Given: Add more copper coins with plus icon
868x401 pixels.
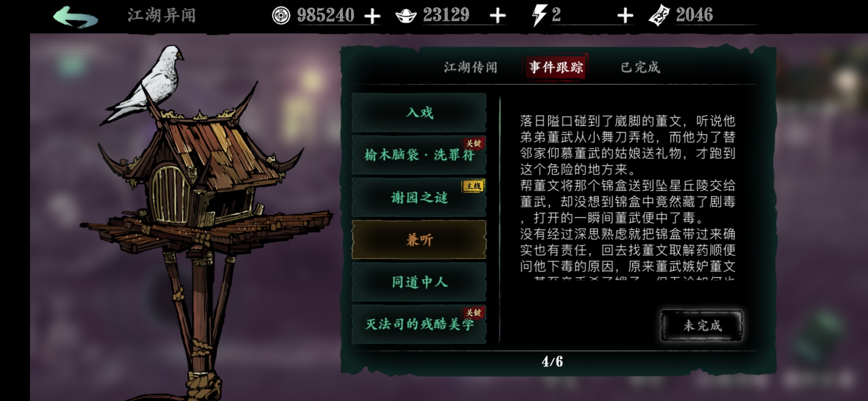Looking at the screenshot, I should tap(372, 16).
